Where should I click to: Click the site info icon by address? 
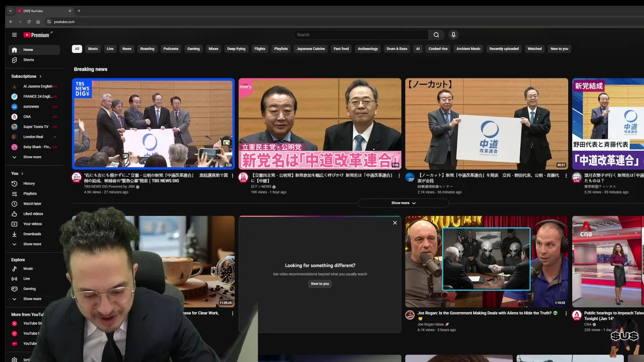tap(49, 22)
